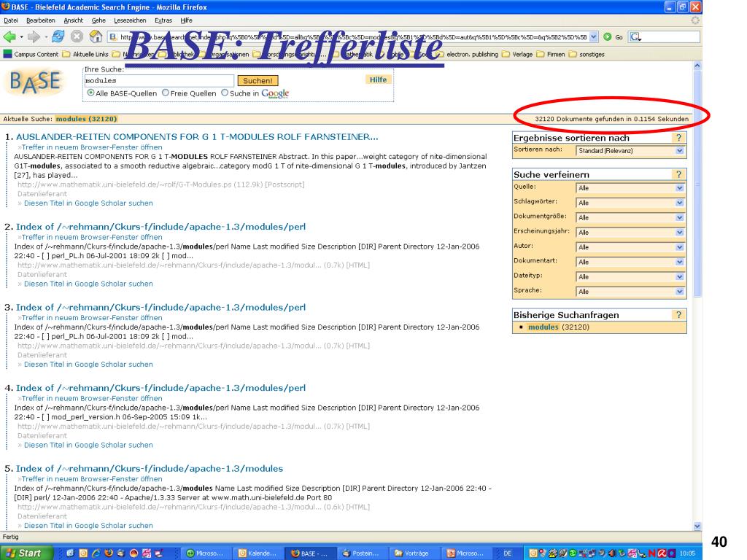Reload the page with the Reload icon
This screenshot has height=560, width=747.
(58, 36)
